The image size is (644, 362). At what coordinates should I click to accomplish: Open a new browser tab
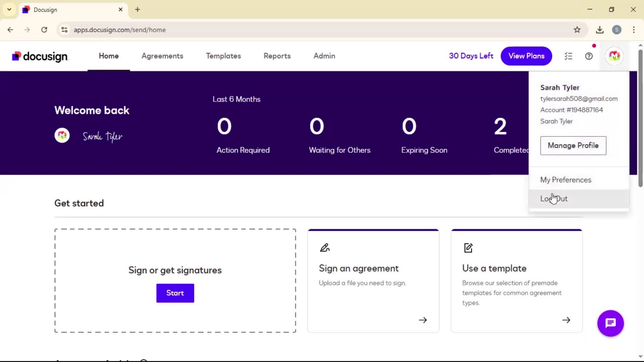138,9
